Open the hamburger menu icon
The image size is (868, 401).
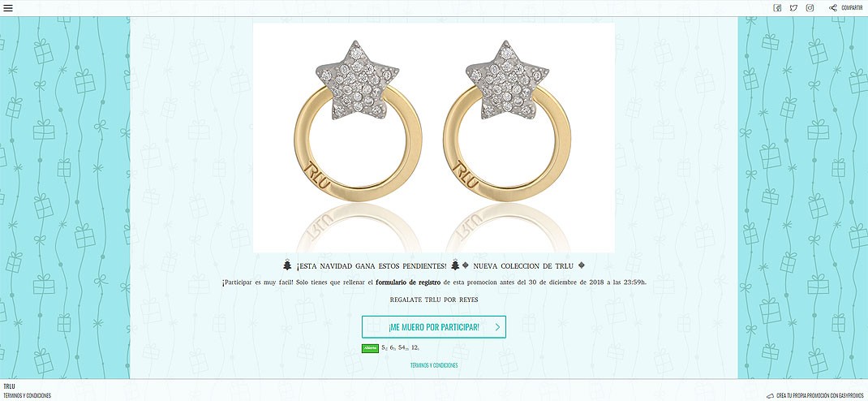click(8, 8)
